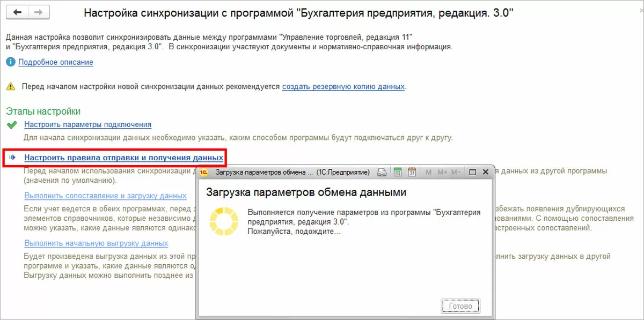This screenshot has height=320, width=644.
Task: Close the «Загрузка параметров обмена» dialog
Action: tap(486, 173)
